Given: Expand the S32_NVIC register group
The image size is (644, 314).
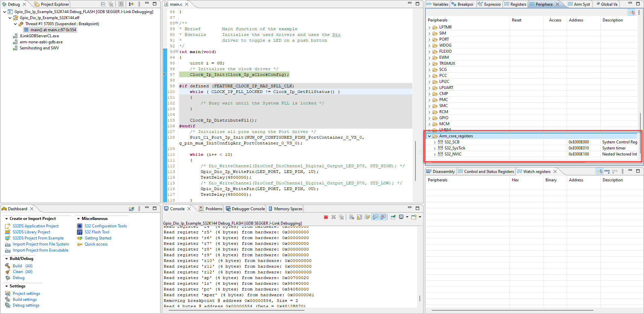Looking at the screenshot, I should pyautogui.click(x=435, y=154).
